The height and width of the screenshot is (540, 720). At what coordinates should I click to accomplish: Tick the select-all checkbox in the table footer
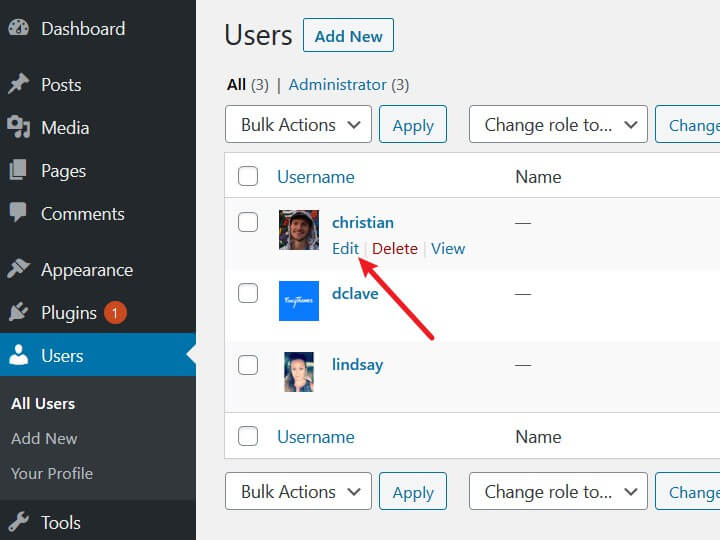248,436
